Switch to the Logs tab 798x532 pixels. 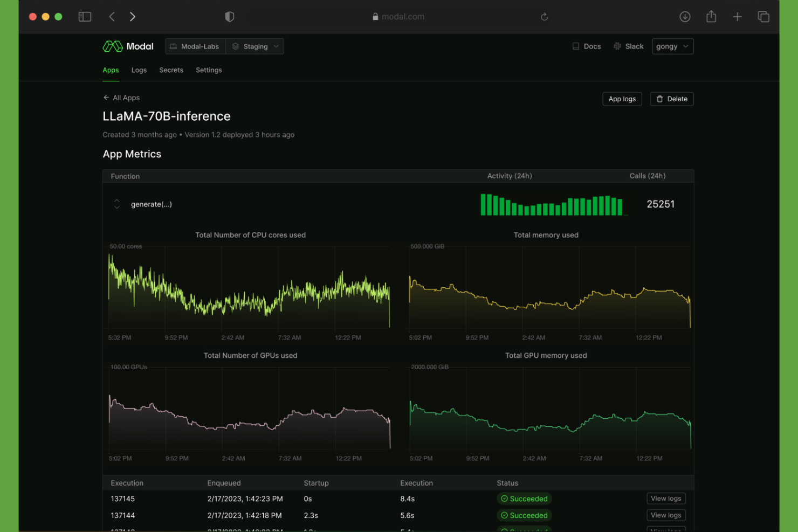point(139,70)
